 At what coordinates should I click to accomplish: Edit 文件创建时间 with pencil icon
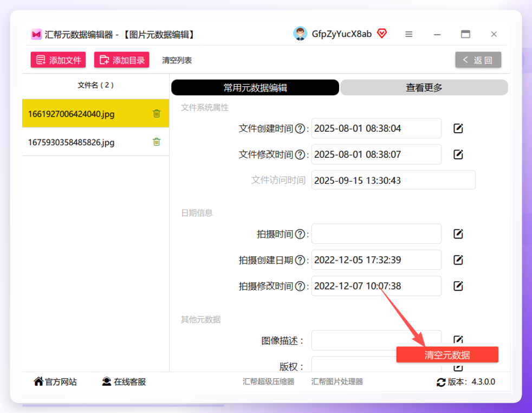[x=458, y=128]
